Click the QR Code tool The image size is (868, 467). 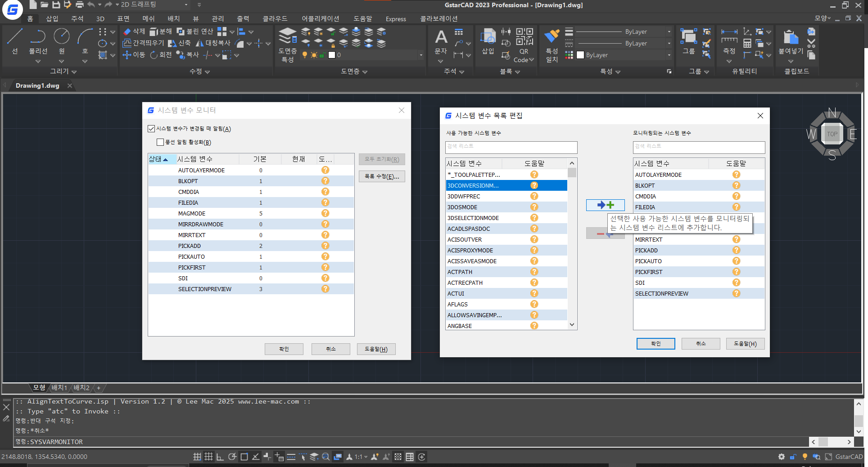524,45
